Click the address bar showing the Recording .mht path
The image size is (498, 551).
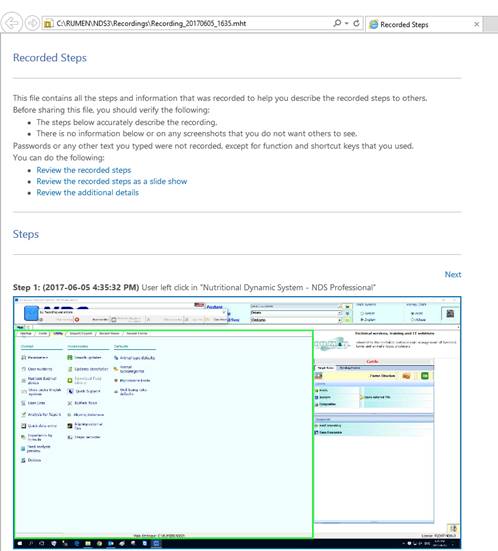[202, 24]
